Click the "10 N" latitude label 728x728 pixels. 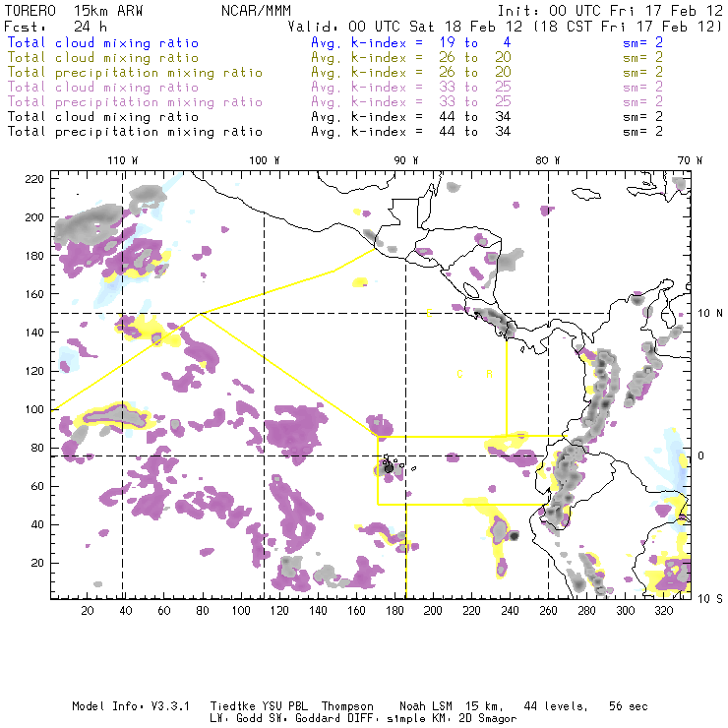point(710,314)
